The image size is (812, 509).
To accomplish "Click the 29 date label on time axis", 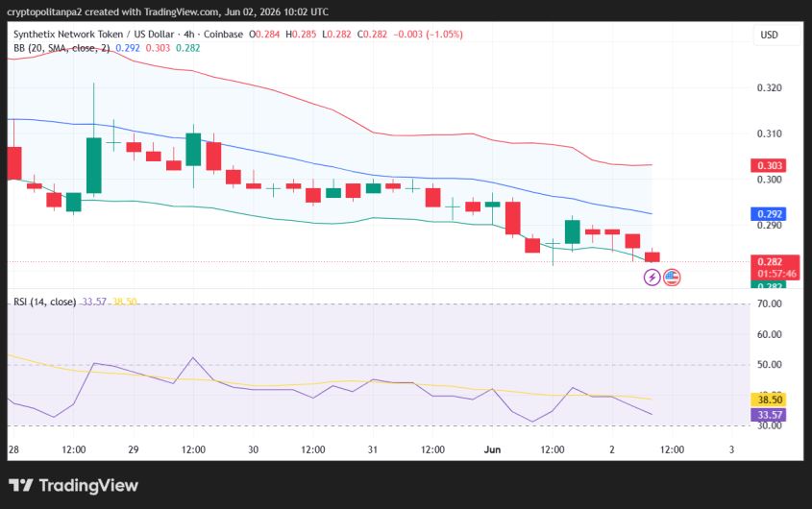I will click(x=134, y=449).
